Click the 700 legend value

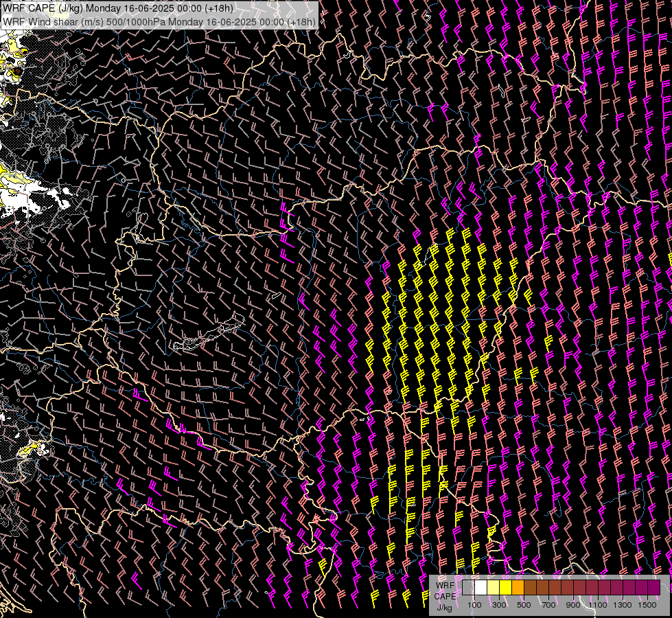(x=548, y=605)
